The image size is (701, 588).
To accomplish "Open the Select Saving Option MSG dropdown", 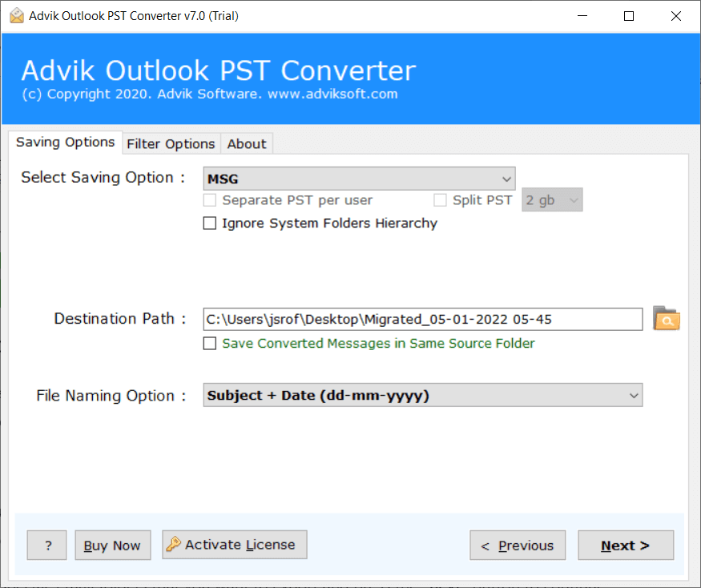I will point(359,179).
